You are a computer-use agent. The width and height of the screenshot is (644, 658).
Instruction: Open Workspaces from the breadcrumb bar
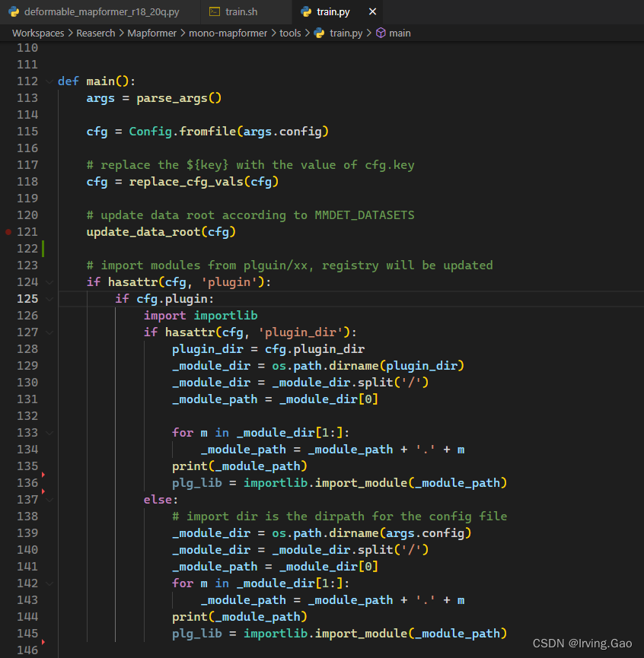tap(37, 33)
